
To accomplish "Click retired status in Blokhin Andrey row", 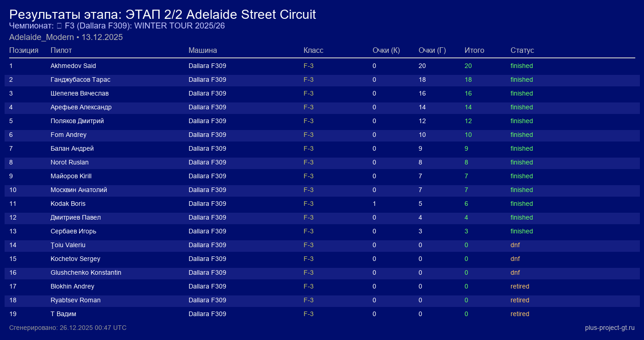I will tap(520, 286).
